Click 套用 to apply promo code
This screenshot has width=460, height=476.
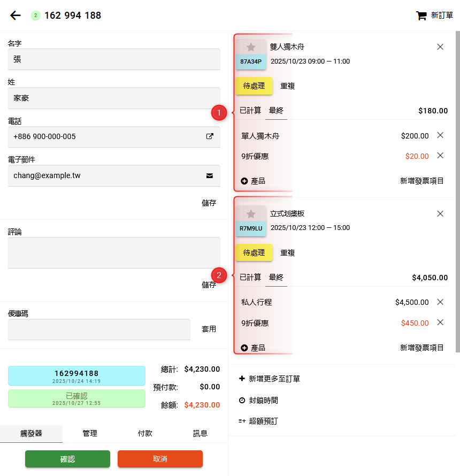pyautogui.click(x=209, y=329)
